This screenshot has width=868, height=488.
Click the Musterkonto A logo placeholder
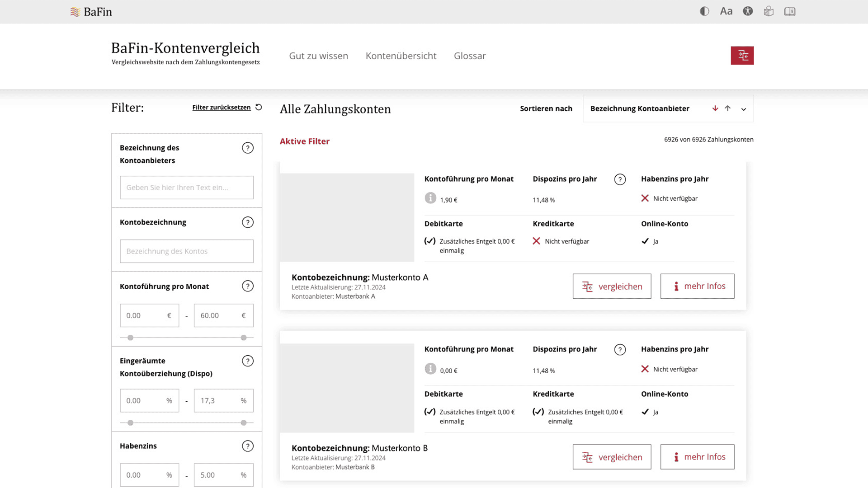coord(347,217)
